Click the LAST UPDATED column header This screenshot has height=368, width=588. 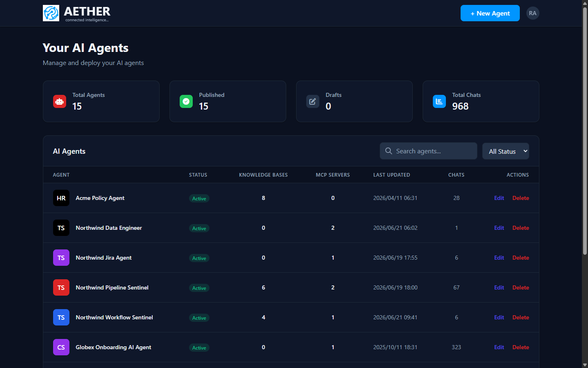392,175
